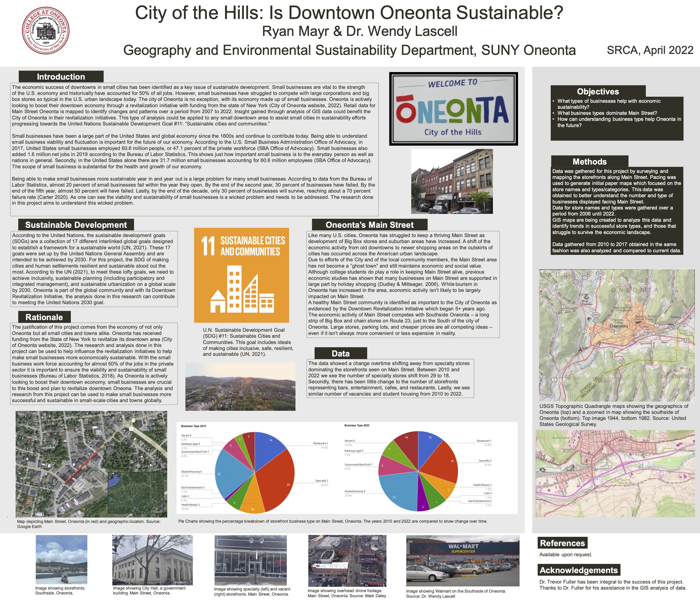Click the 'Business Type 2010' chart title
The image size is (700, 600).
point(194,426)
